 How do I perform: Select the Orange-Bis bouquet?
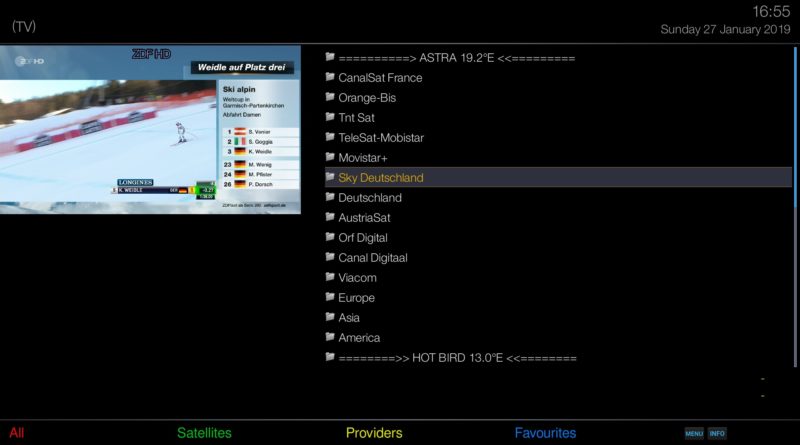(x=558, y=97)
